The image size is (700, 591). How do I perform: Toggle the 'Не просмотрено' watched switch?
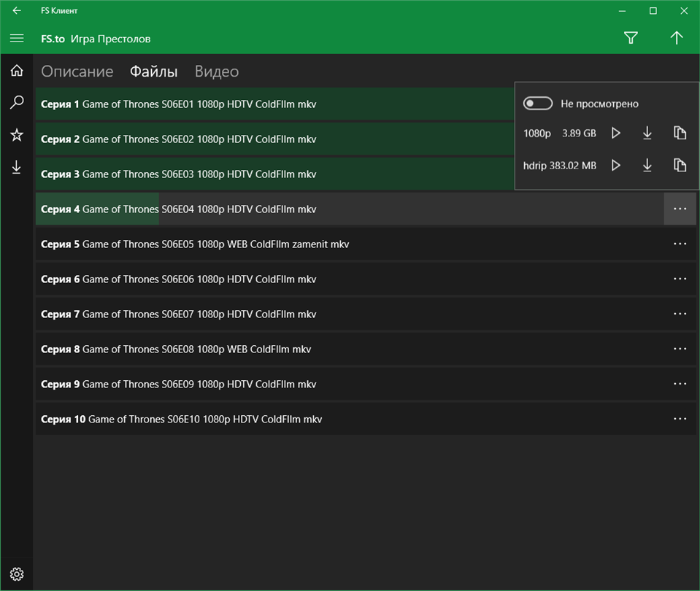coord(537,104)
